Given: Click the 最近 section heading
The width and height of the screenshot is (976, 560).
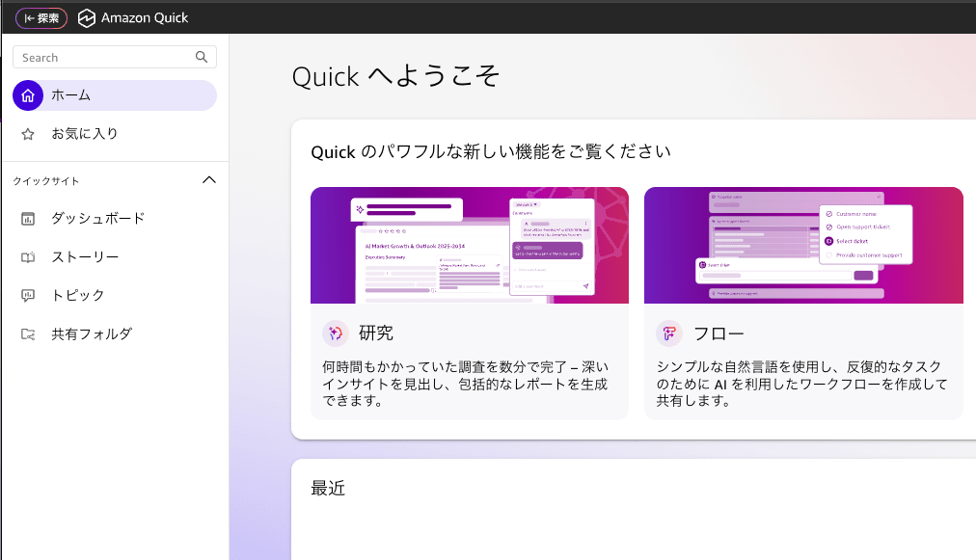Looking at the screenshot, I should click(x=328, y=489).
